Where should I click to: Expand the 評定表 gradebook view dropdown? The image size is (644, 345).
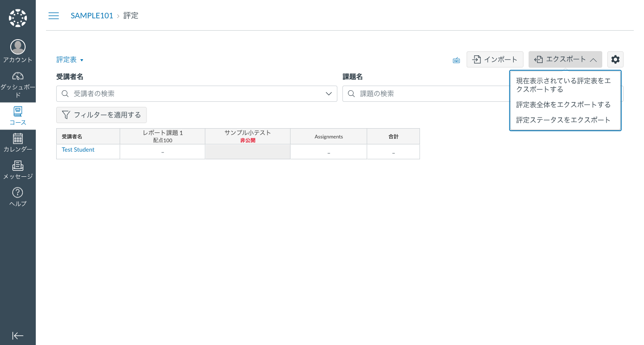coord(70,60)
